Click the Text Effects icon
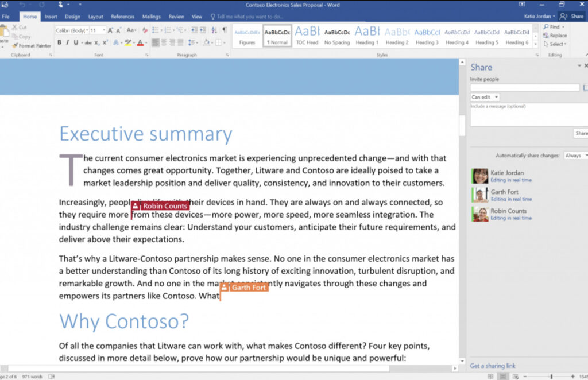Viewport: 588px width, 380px height. 116,42
